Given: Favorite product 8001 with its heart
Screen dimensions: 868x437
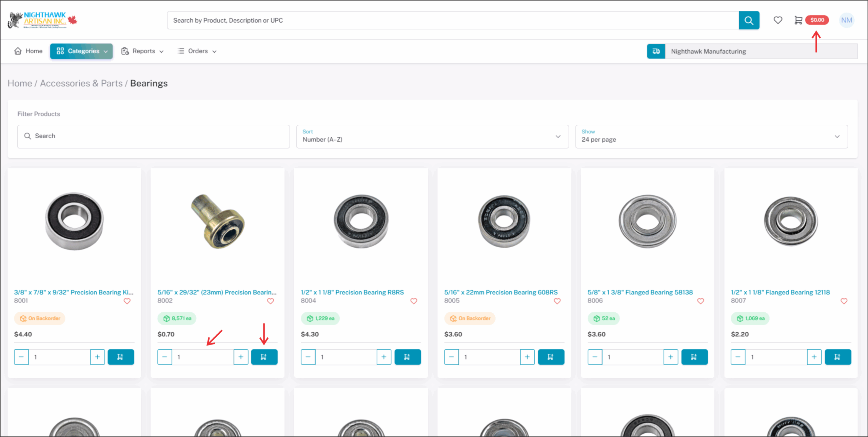Looking at the screenshot, I should click(x=127, y=301).
